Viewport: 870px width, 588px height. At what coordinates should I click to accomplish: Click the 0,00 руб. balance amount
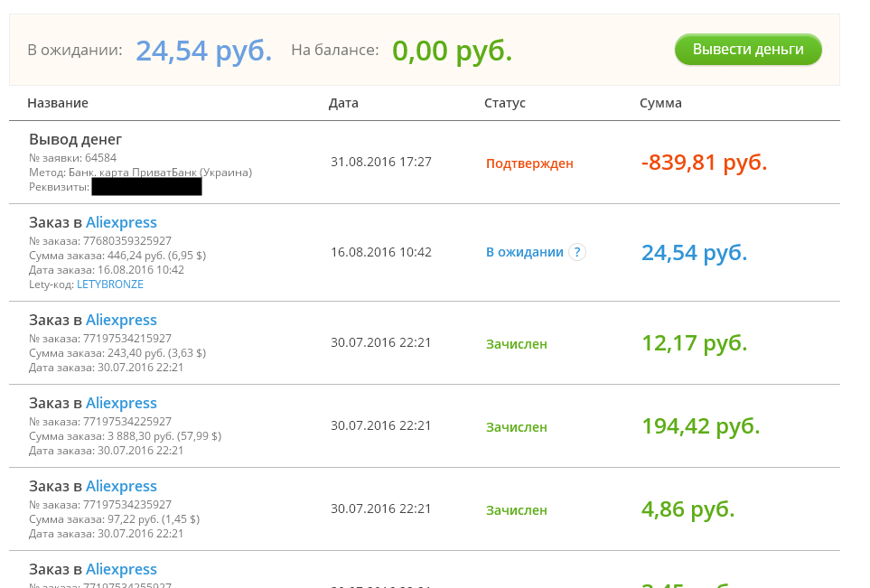(452, 51)
